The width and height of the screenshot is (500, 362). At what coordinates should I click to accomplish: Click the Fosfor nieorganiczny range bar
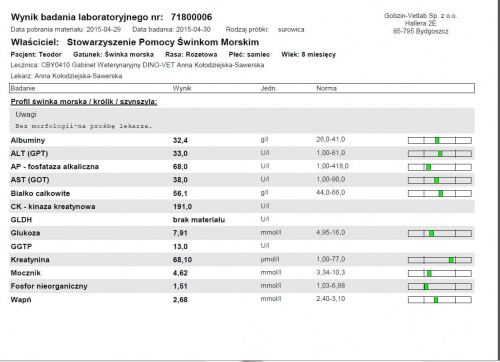(x=440, y=286)
